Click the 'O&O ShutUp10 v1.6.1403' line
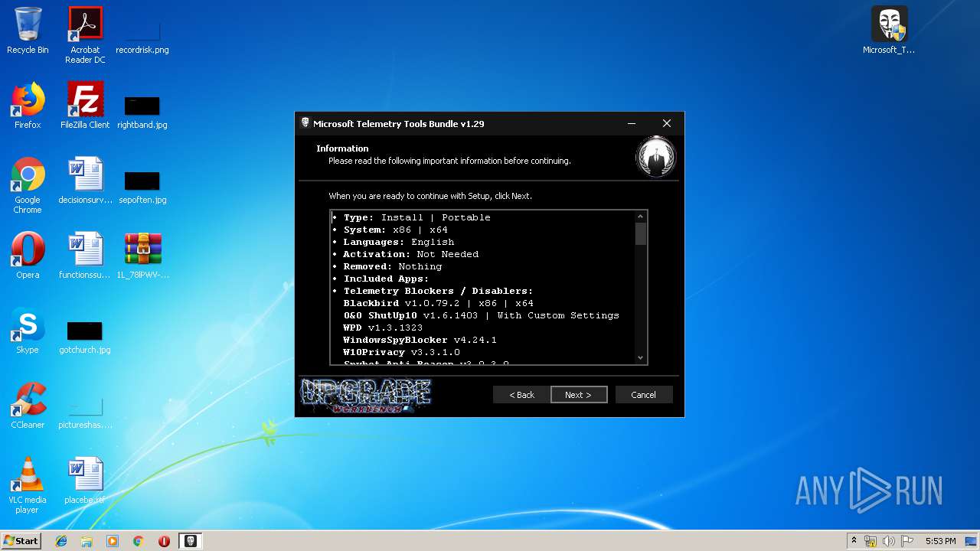980x551 pixels. point(482,315)
